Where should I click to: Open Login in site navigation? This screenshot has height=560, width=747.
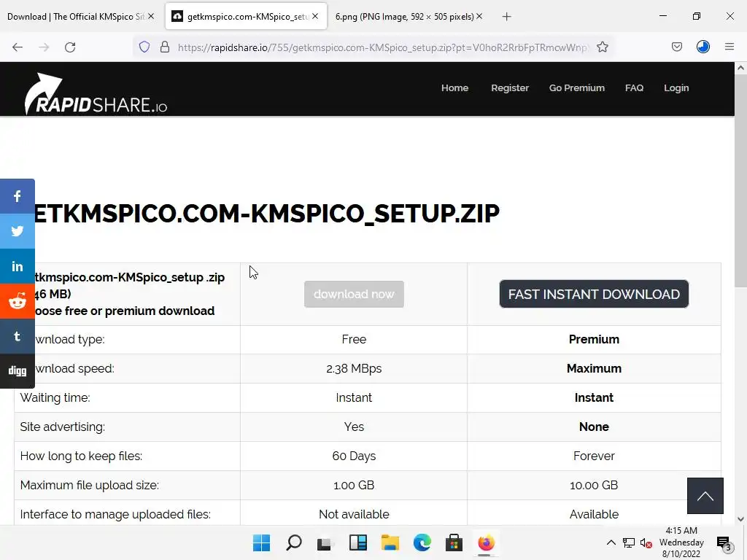click(676, 87)
